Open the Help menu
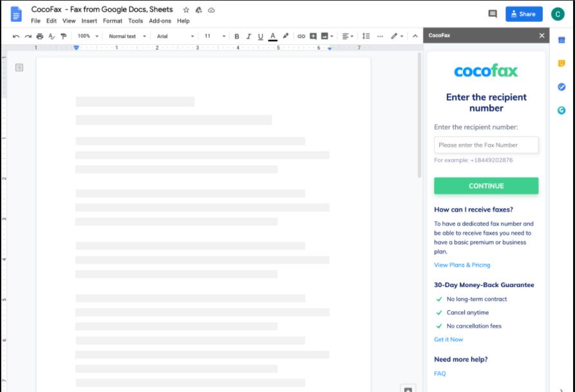Viewport: 575px width, 392px height. (x=184, y=21)
